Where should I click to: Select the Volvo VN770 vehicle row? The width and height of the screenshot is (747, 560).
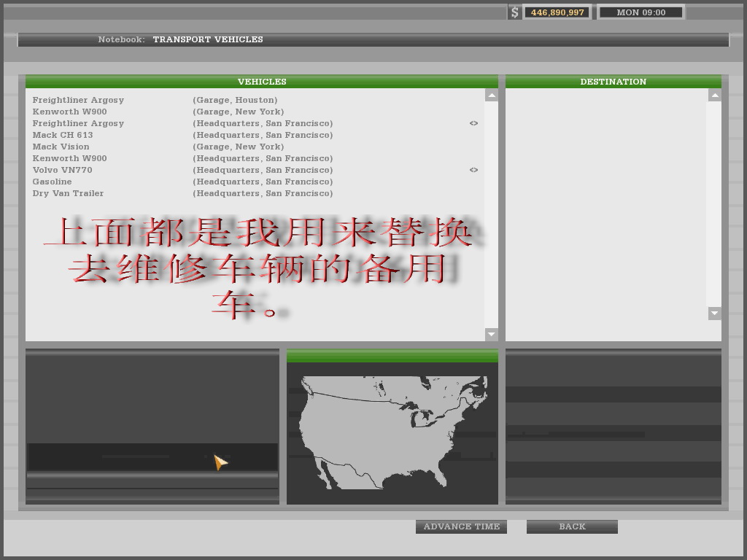(255, 170)
